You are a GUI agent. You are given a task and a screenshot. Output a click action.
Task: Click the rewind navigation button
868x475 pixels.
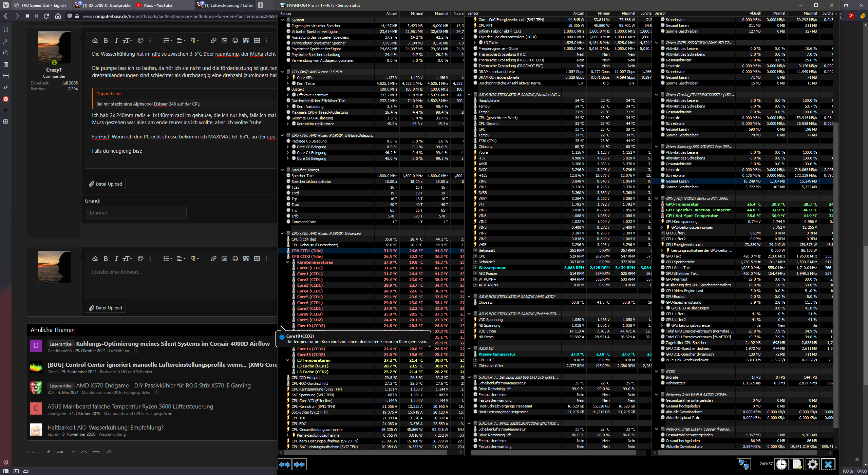click(27, 16)
